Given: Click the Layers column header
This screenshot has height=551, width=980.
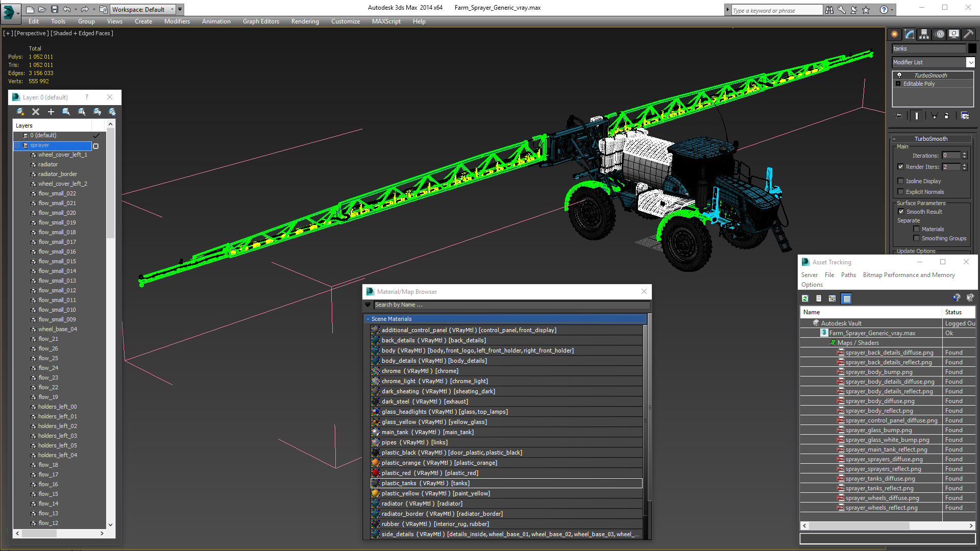Looking at the screenshot, I should tap(52, 126).
